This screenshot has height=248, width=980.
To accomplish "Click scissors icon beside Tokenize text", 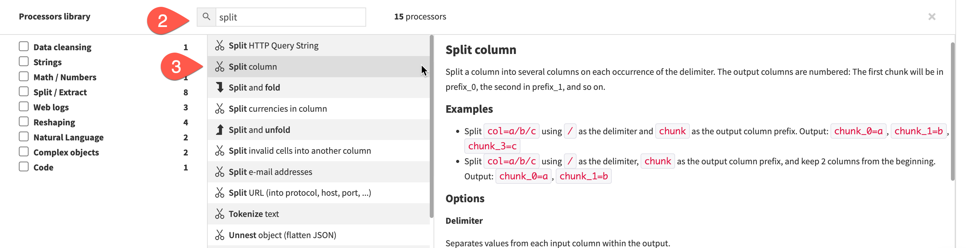I will pyautogui.click(x=220, y=214).
